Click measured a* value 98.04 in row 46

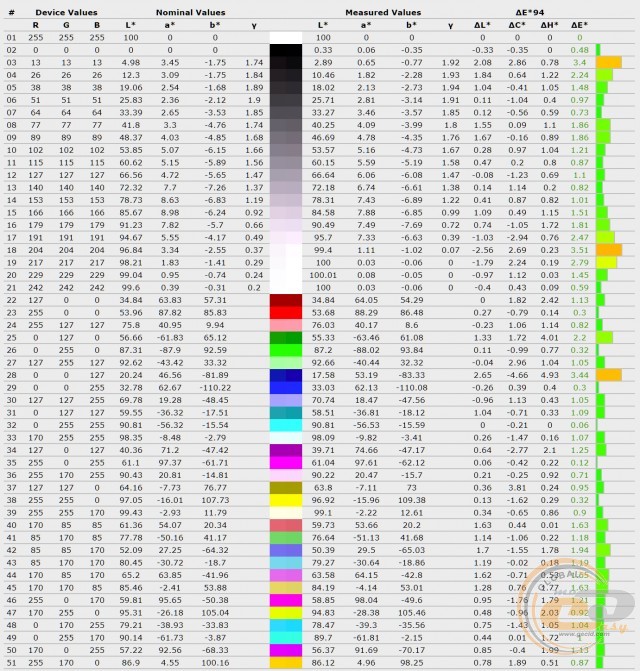click(x=366, y=600)
